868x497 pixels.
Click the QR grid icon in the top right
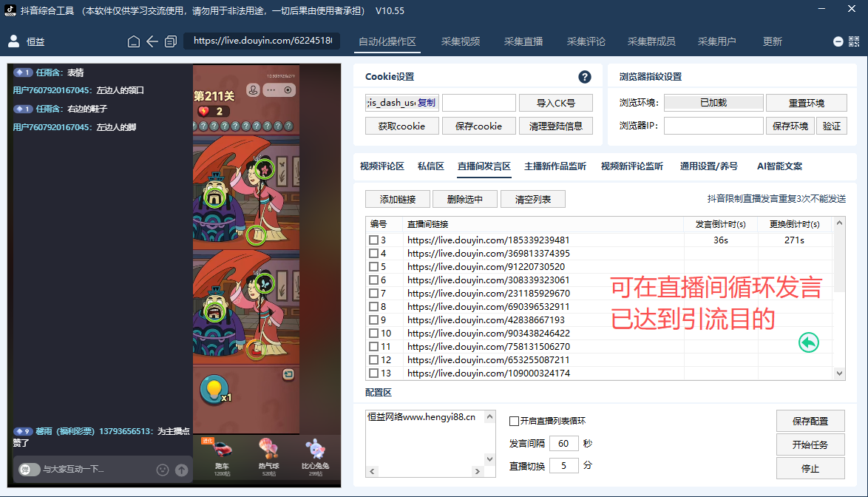point(854,41)
